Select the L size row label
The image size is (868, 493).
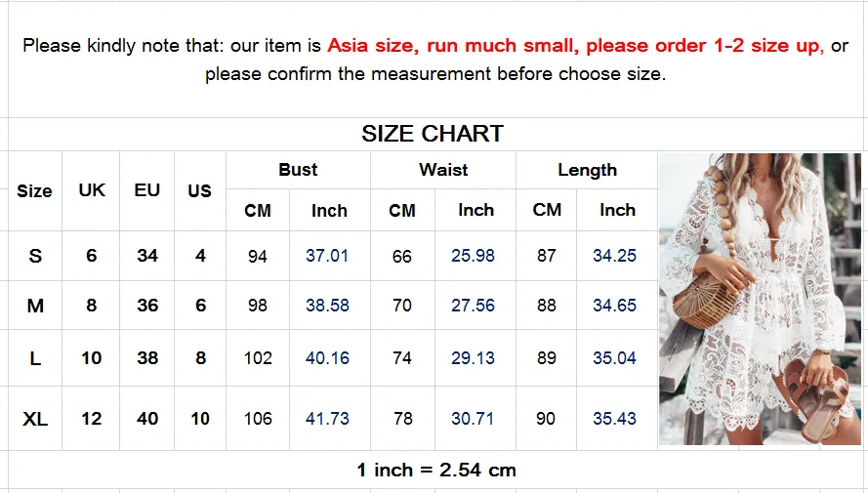tap(35, 358)
